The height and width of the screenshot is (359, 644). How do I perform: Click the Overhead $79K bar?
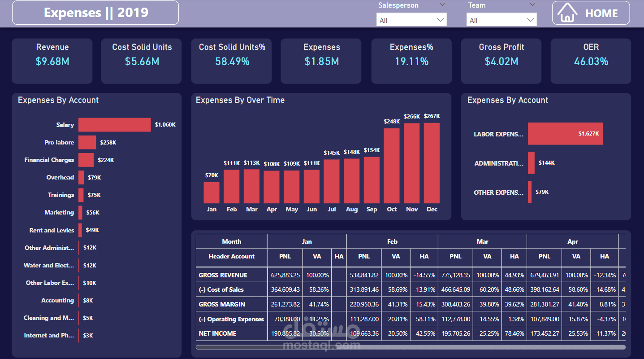pos(81,177)
